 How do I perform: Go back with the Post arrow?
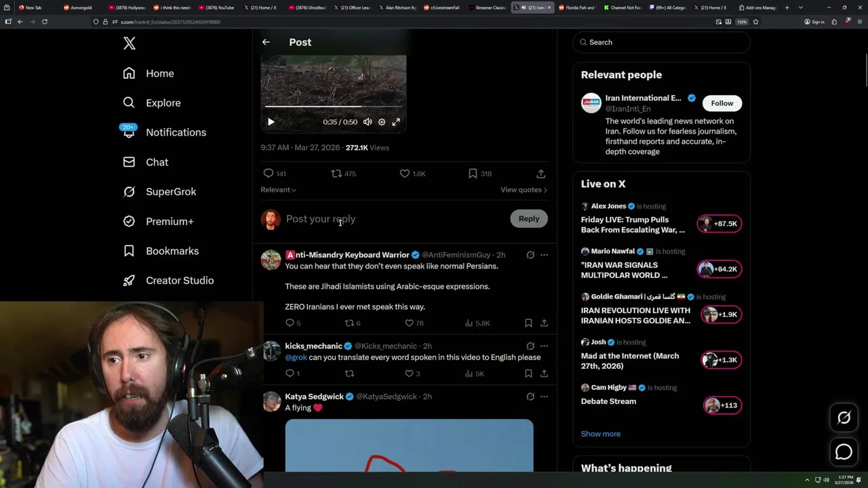(x=266, y=42)
